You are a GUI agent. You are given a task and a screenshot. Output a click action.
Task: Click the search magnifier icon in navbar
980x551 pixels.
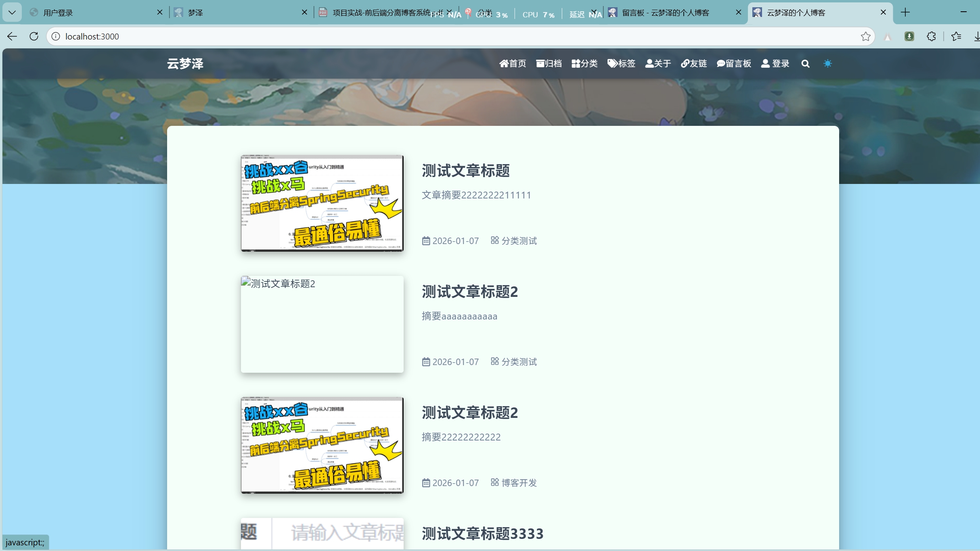pos(805,64)
